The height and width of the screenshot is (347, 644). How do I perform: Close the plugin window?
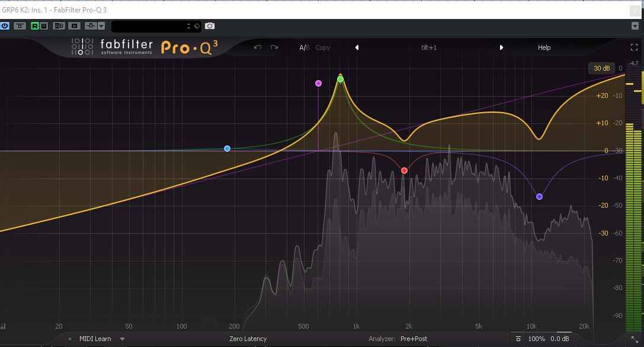635,10
